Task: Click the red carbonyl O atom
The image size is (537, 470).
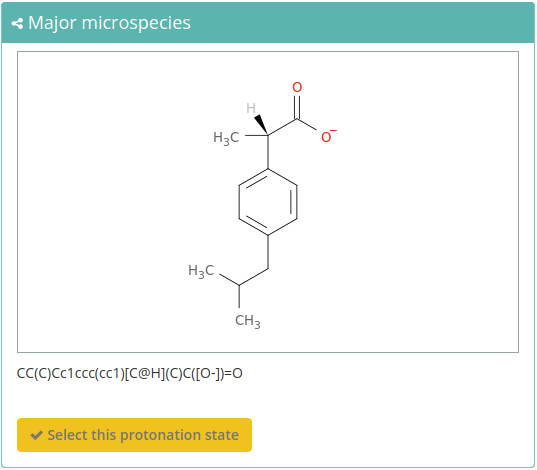Action: click(297, 87)
